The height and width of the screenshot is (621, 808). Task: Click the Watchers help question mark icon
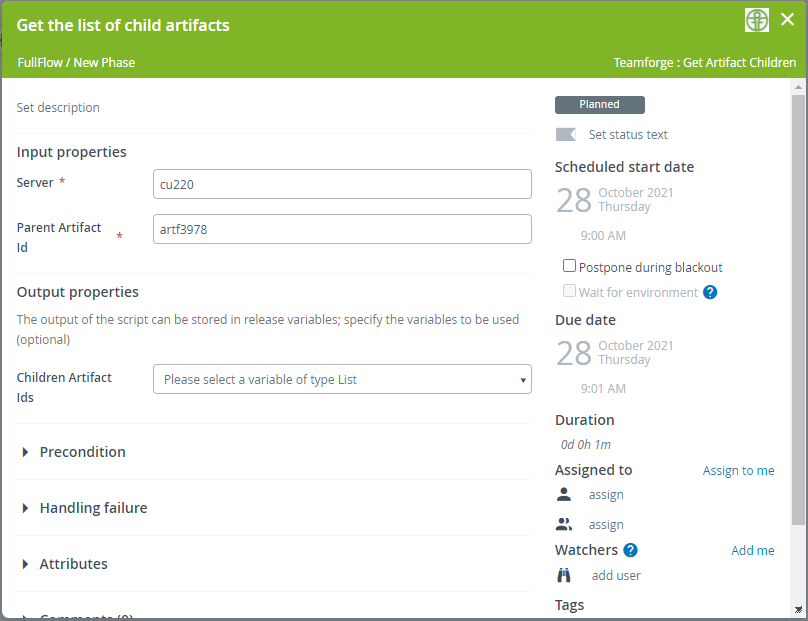630,550
